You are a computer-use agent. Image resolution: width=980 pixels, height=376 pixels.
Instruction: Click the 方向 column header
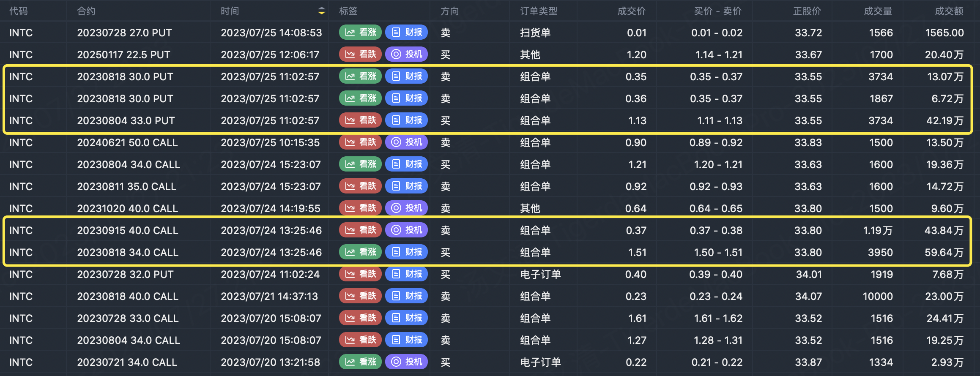tap(450, 11)
